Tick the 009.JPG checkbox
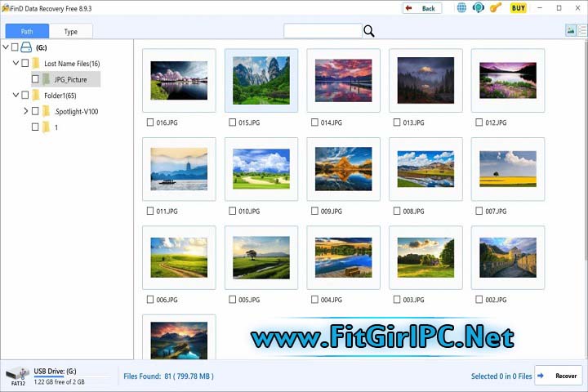The width and height of the screenshot is (588, 392). pyautogui.click(x=314, y=211)
